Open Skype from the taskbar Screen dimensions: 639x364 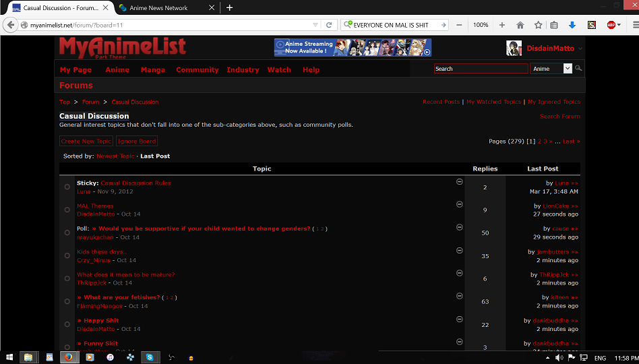[x=150, y=357]
